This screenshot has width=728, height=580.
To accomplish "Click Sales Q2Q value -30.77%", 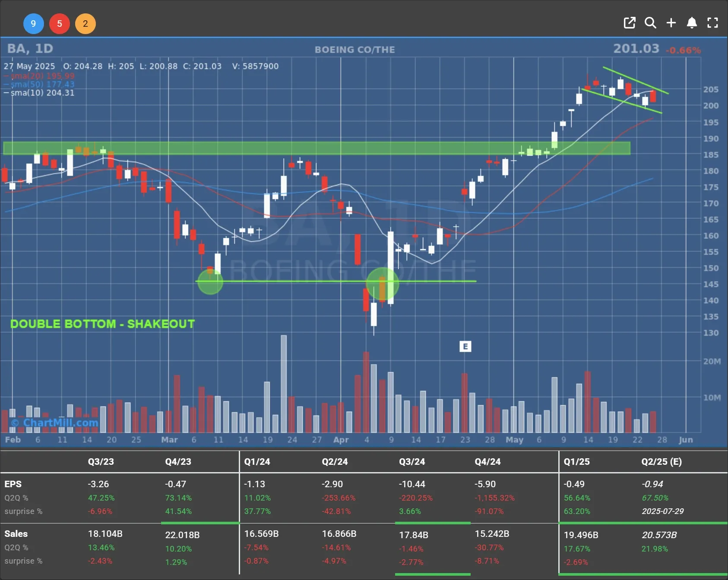I will coord(489,548).
